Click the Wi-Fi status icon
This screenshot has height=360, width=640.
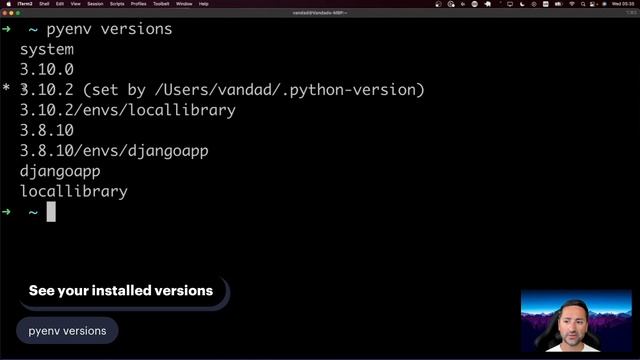pyautogui.click(x=572, y=4)
